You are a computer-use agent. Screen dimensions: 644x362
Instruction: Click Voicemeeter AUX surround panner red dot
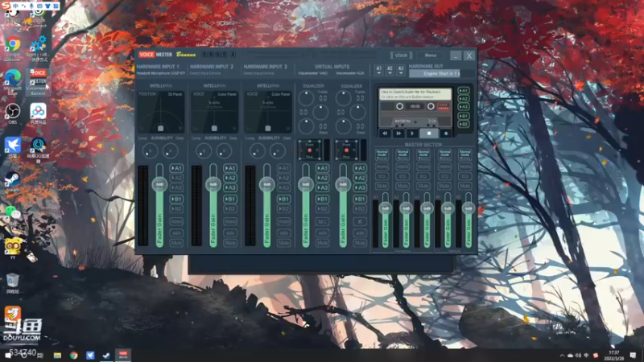click(x=346, y=150)
